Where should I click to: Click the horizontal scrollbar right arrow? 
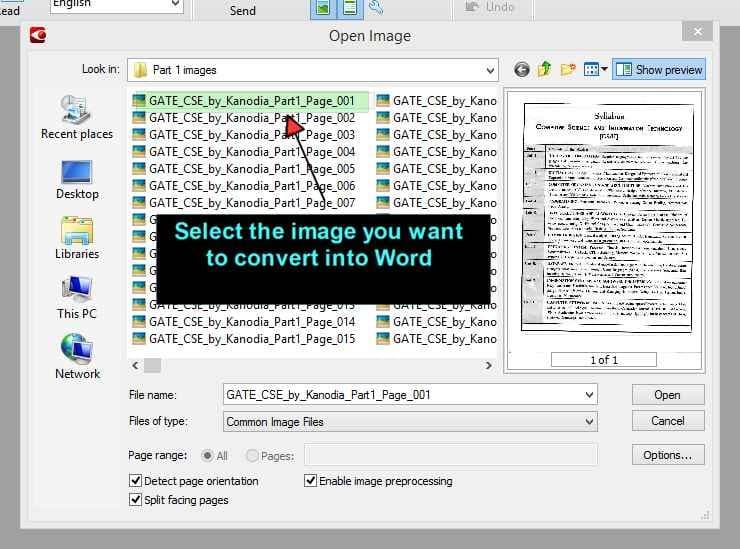[489, 365]
